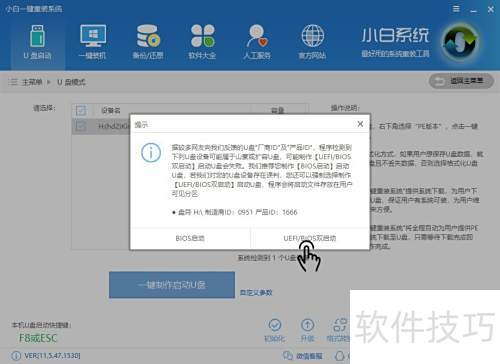The image size is (500, 364).
Task: Click the 盘符 H:\ 制造商ID line
Action: [x=235, y=212]
